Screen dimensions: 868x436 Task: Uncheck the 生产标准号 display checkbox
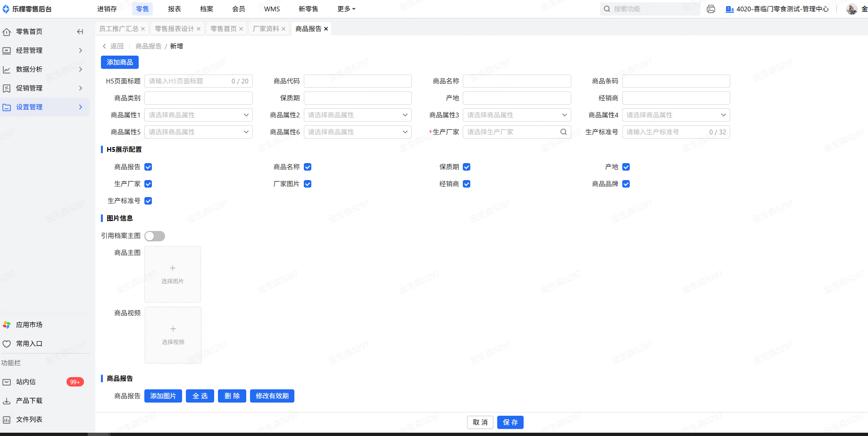click(x=148, y=201)
